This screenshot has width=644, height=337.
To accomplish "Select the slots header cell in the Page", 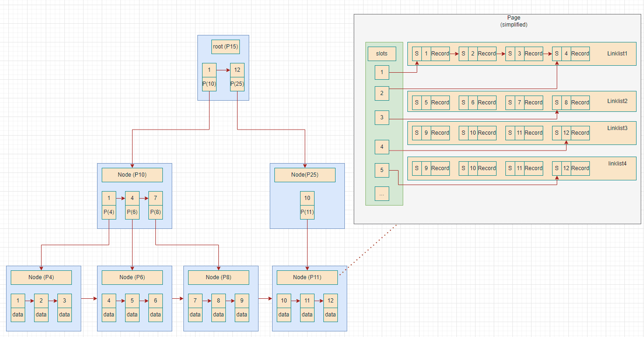I will [382, 54].
